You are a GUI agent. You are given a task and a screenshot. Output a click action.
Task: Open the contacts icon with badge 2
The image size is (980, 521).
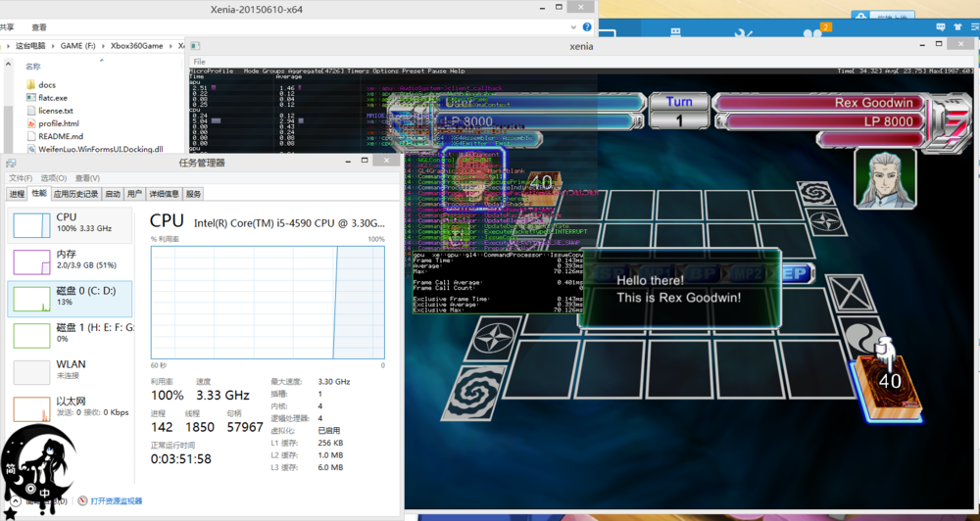pyautogui.click(x=812, y=34)
